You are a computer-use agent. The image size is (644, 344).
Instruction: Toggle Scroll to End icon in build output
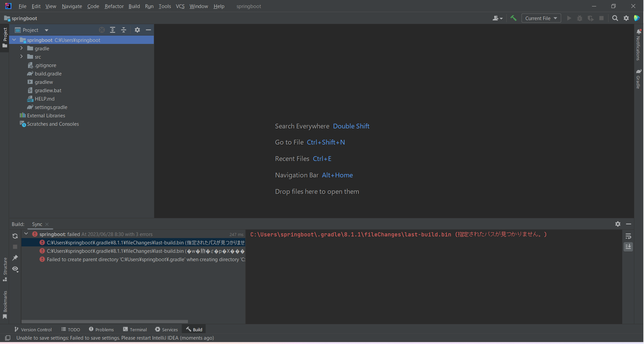coord(628,247)
